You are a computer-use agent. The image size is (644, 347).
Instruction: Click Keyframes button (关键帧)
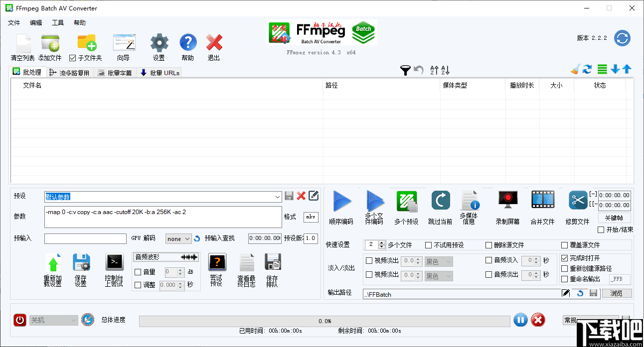614,218
